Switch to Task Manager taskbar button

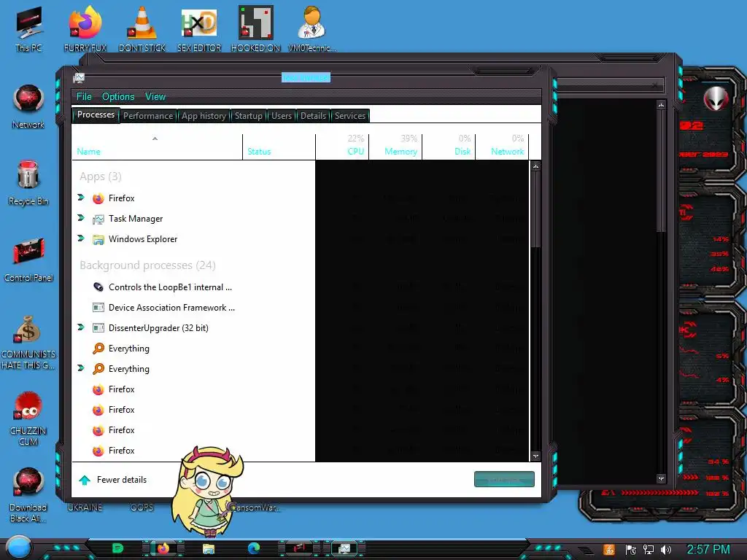coord(344,548)
